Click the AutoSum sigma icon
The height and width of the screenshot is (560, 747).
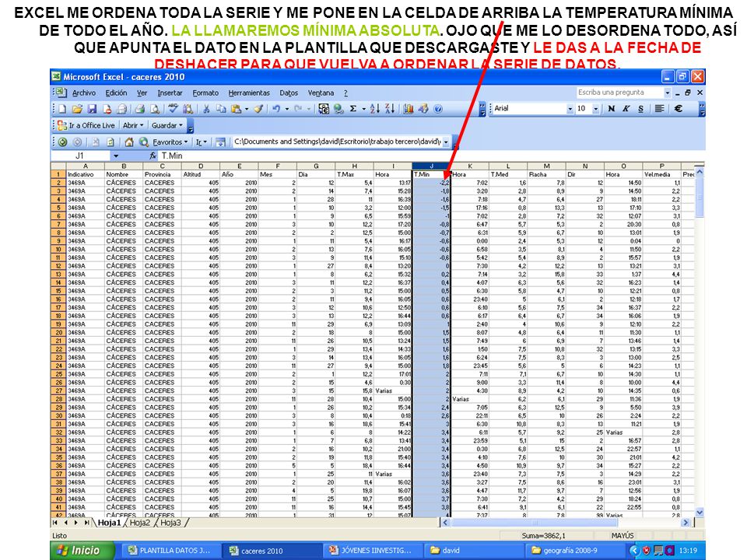coord(353,109)
